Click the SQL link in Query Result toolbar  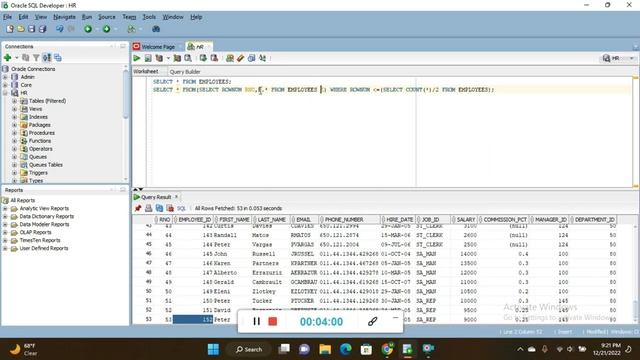tap(181, 208)
